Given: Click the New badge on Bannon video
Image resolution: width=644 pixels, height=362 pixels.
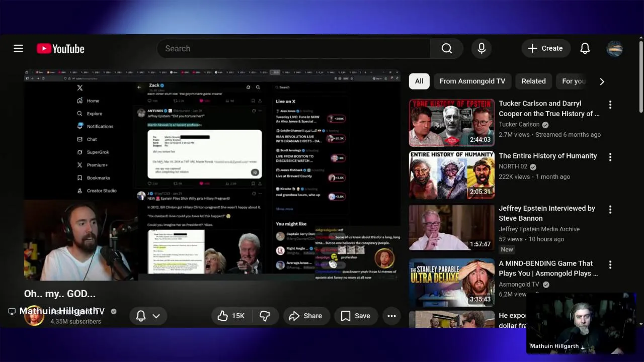Looking at the screenshot, I should (x=507, y=249).
